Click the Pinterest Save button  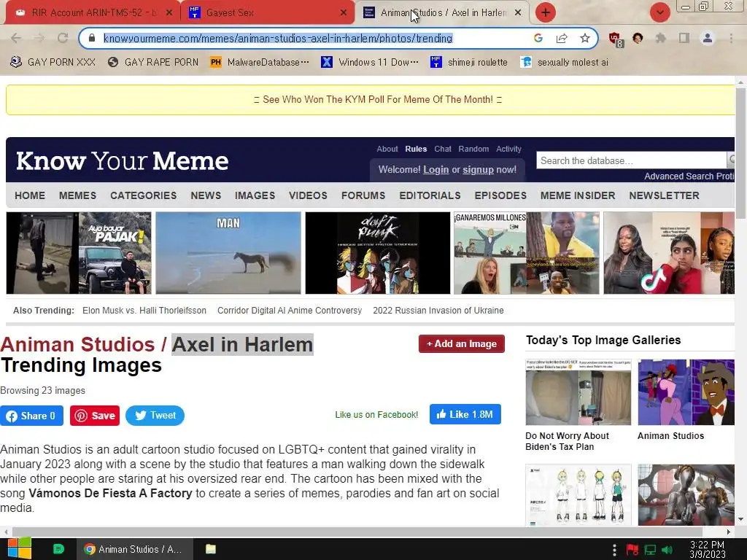(x=95, y=416)
